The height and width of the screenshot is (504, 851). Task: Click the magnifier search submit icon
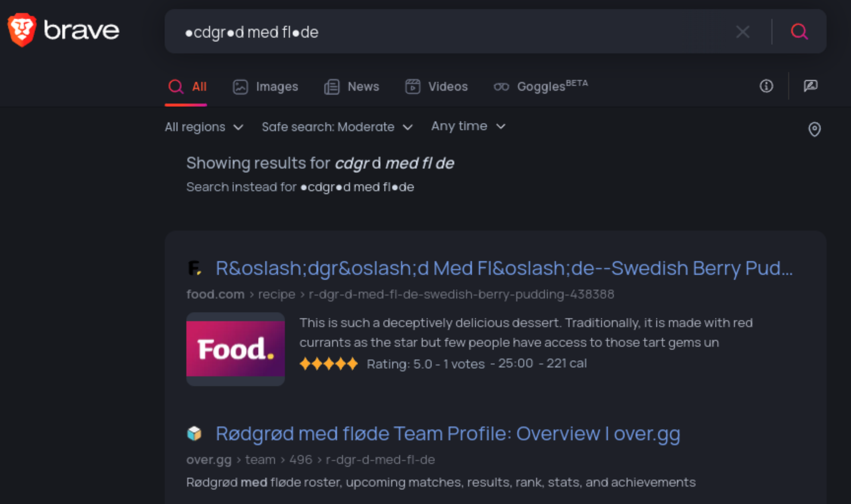[799, 32]
